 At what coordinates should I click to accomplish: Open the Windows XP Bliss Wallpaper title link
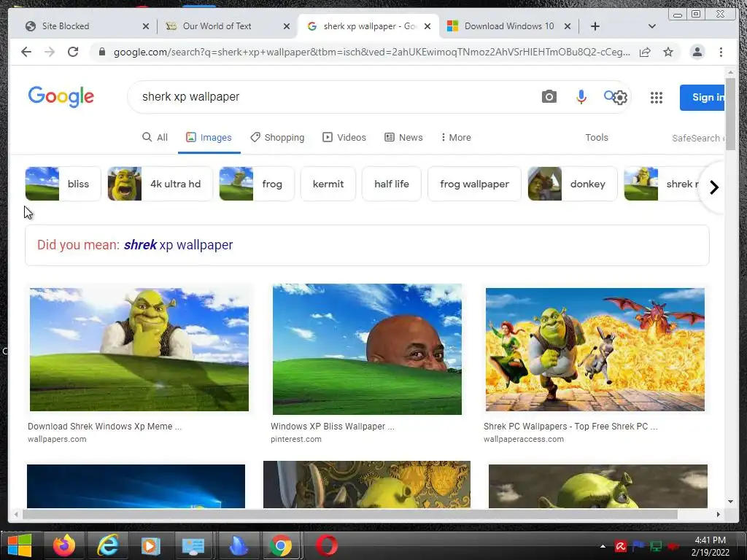click(x=333, y=426)
